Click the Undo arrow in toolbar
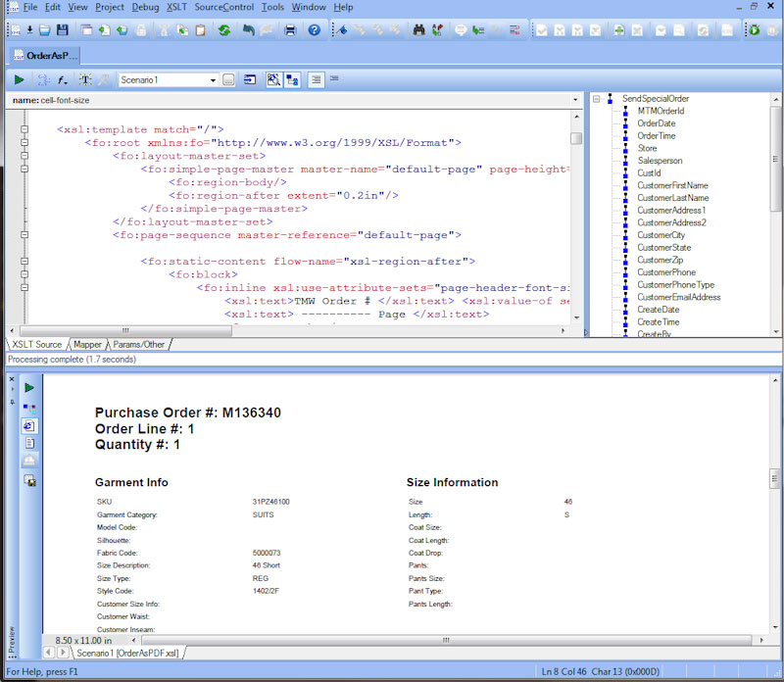784x682 pixels. (x=249, y=30)
